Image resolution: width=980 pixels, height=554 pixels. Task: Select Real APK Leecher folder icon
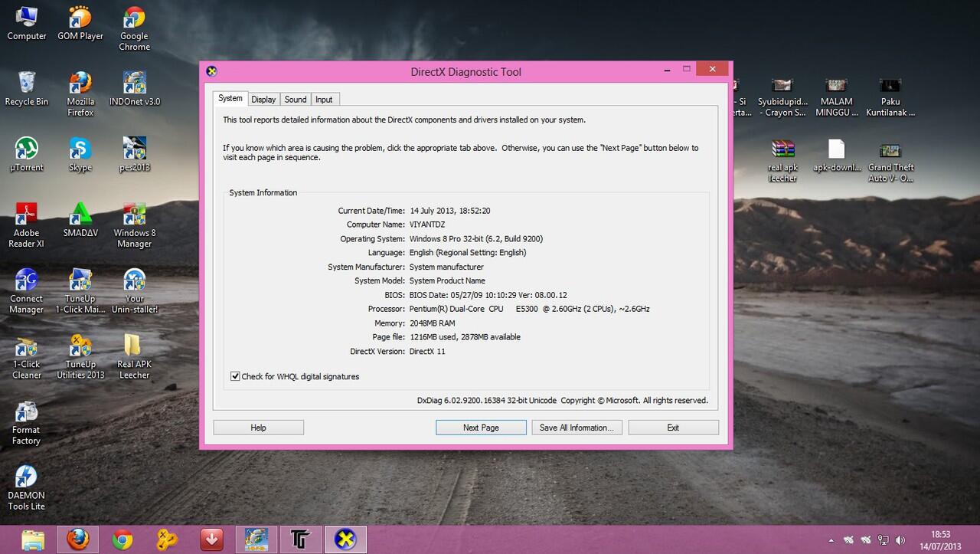tap(134, 357)
